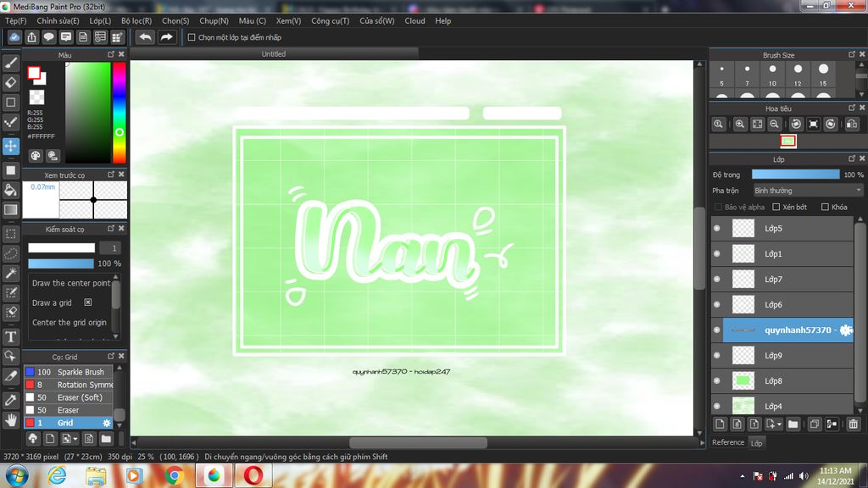Select the Sparkle Brush preset
This screenshot has height=488, width=868.
(x=69, y=372)
